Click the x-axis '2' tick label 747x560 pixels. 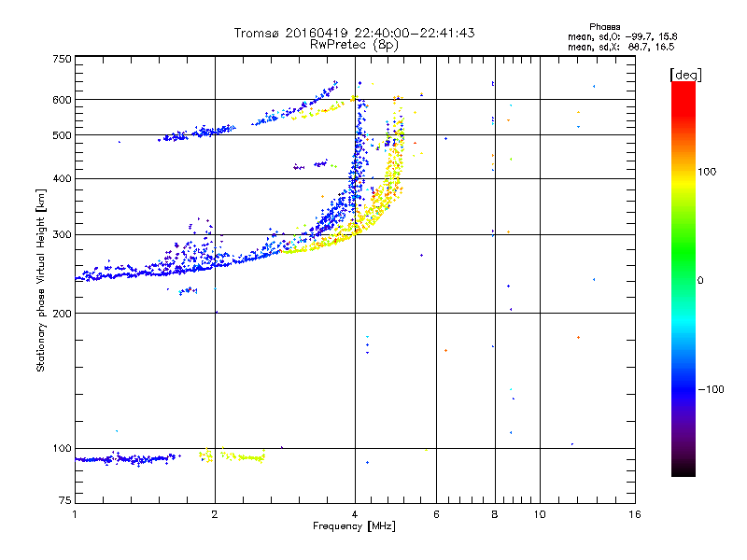[x=215, y=514]
